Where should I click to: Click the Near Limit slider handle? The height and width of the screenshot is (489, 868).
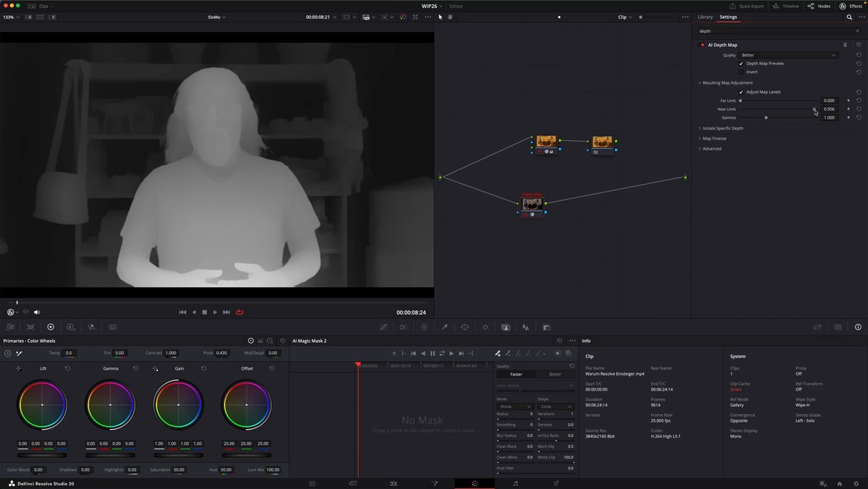[814, 109]
